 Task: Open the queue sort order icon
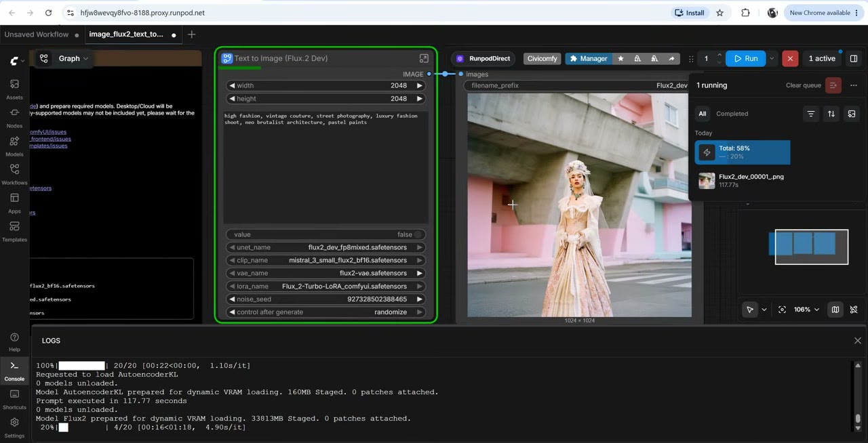pos(831,114)
